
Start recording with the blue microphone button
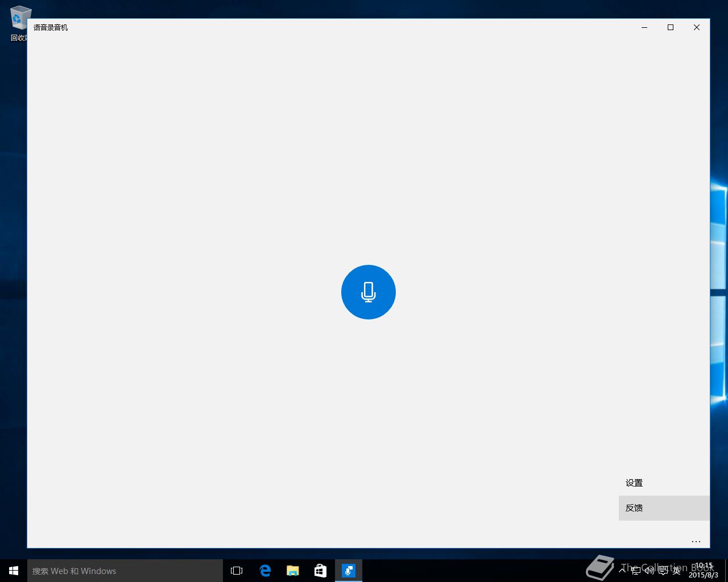(369, 292)
